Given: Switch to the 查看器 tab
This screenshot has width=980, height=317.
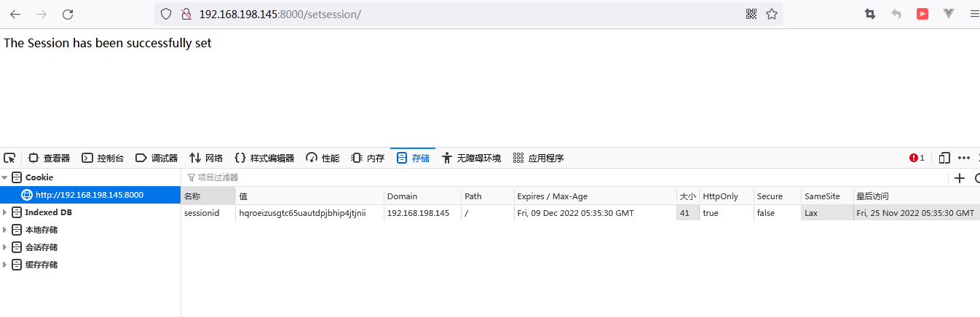Looking at the screenshot, I should point(50,158).
